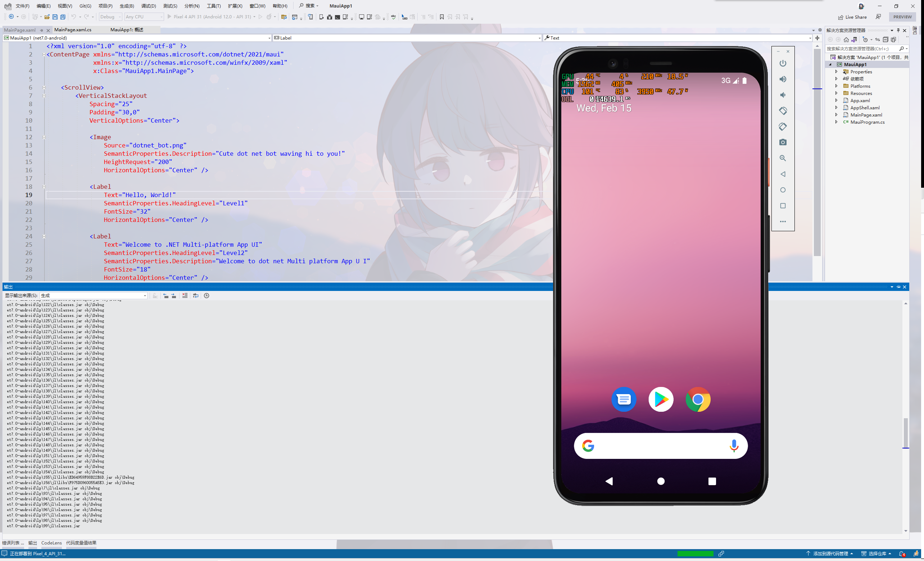
Task: Click the Save All icon in the toolbar
Action: (x=63, y=17)
